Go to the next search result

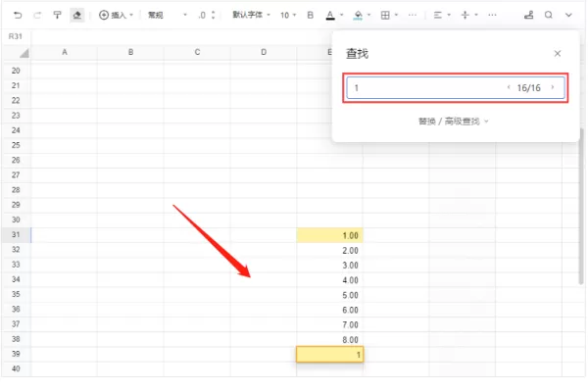553,87
